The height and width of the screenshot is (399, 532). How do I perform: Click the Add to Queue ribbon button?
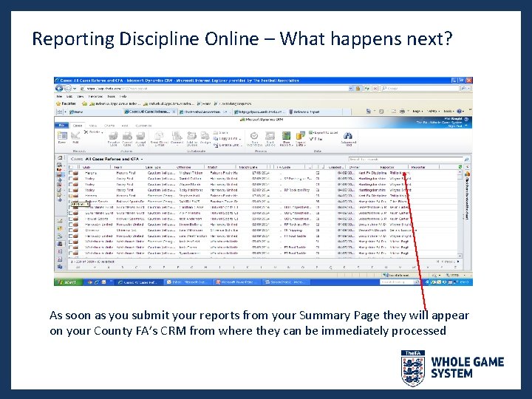point(191,139)
